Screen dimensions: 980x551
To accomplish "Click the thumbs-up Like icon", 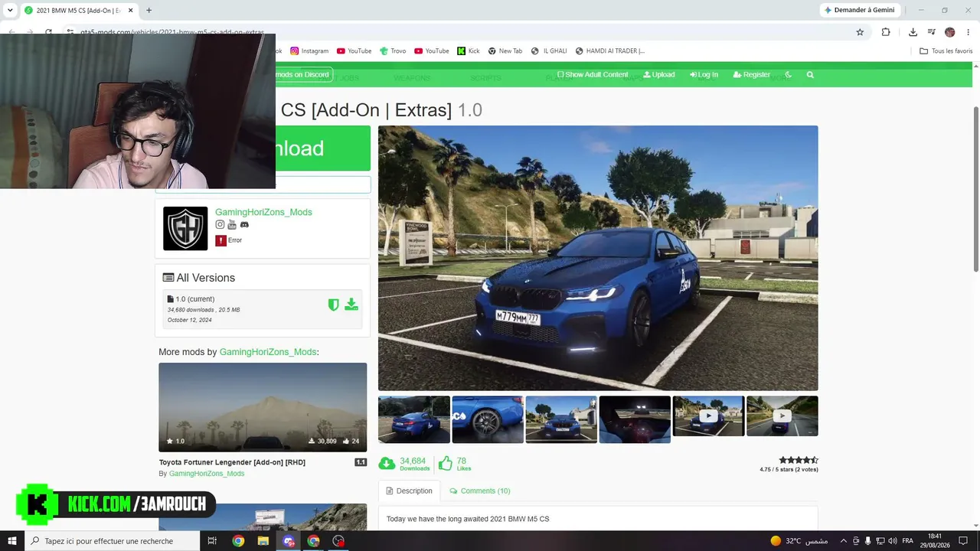I will point(445,464).
